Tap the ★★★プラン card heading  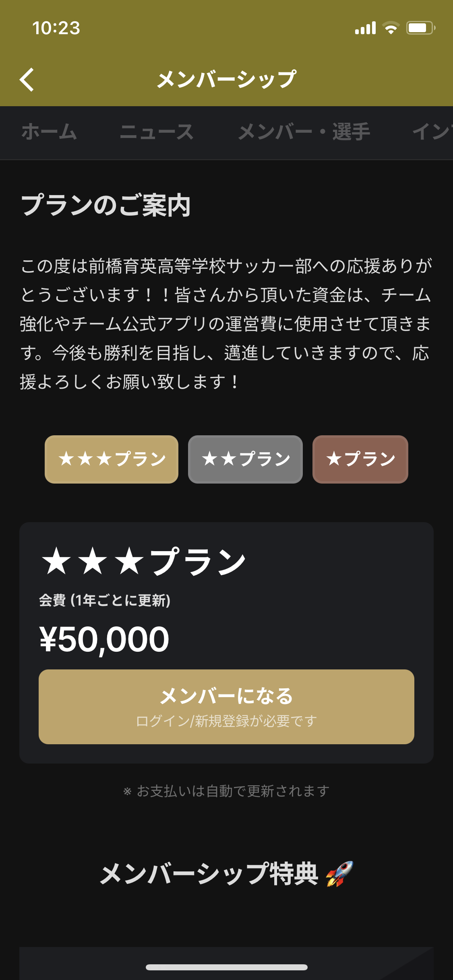[143, 562]
